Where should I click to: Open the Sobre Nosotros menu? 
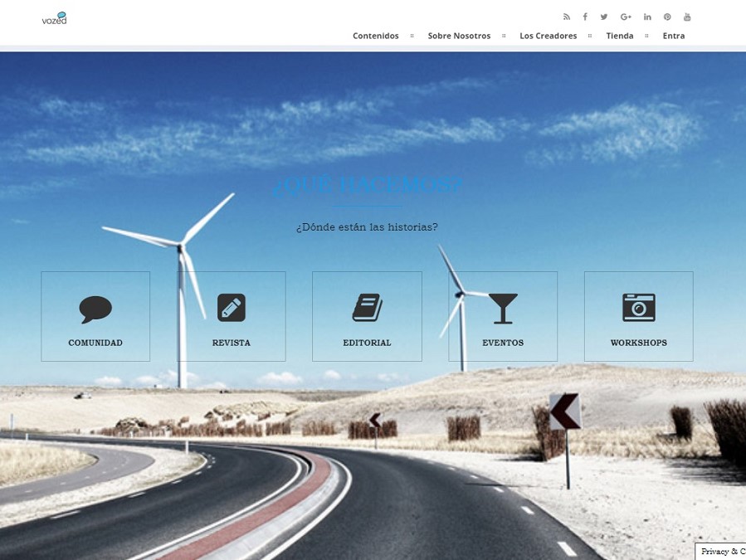tap(459, 36)
